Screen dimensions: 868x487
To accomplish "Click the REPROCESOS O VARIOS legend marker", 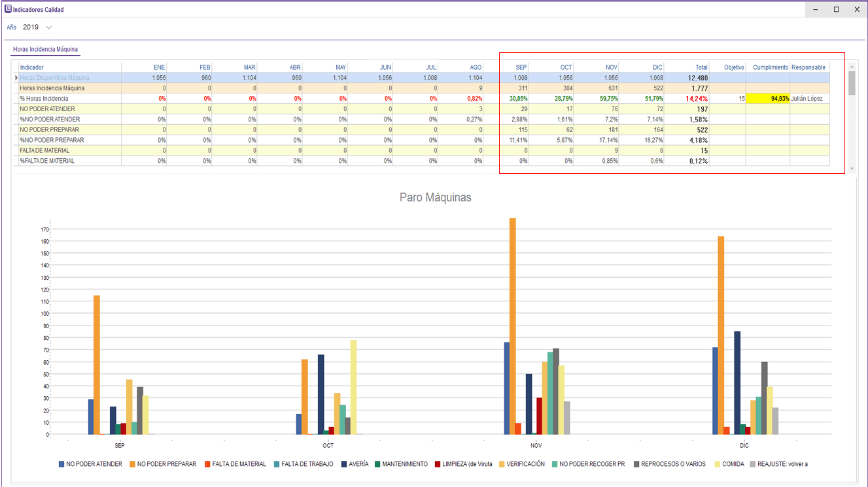I will click(636, 464).
